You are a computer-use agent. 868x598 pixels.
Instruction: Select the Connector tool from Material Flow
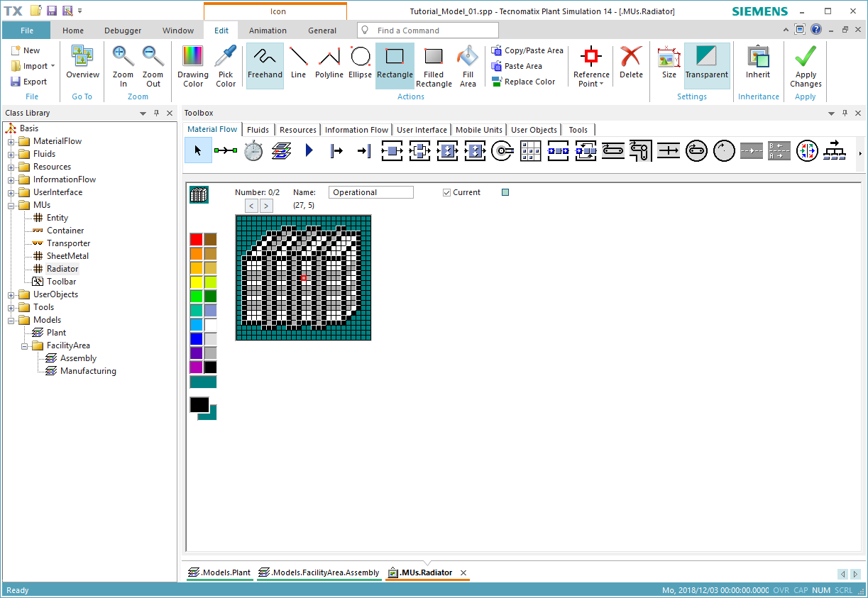pyautogui.click(x=226, y=150)
